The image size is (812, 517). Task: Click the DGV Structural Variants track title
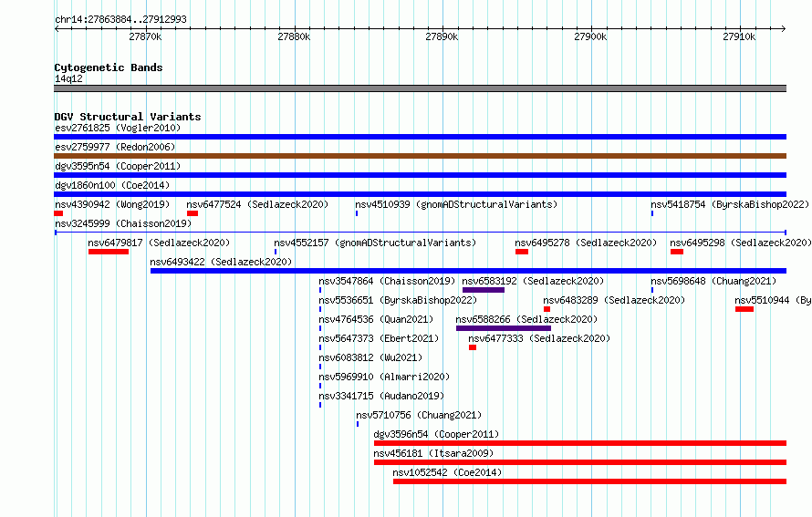128,117
